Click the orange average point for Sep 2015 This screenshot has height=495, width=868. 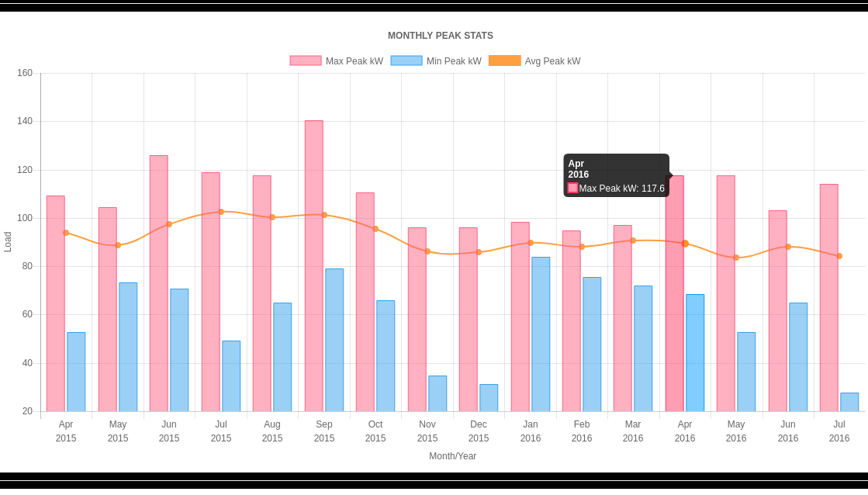pos(324,215)
